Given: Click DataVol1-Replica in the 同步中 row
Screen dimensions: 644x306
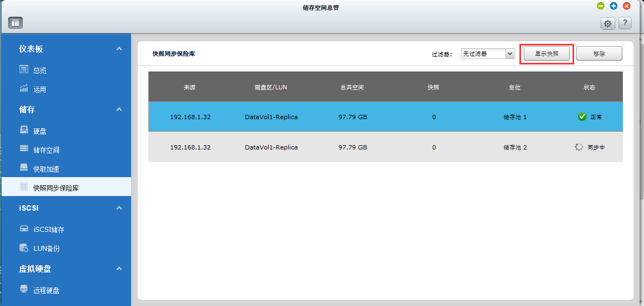Looking at the screenshot, I should pos(271,147).
